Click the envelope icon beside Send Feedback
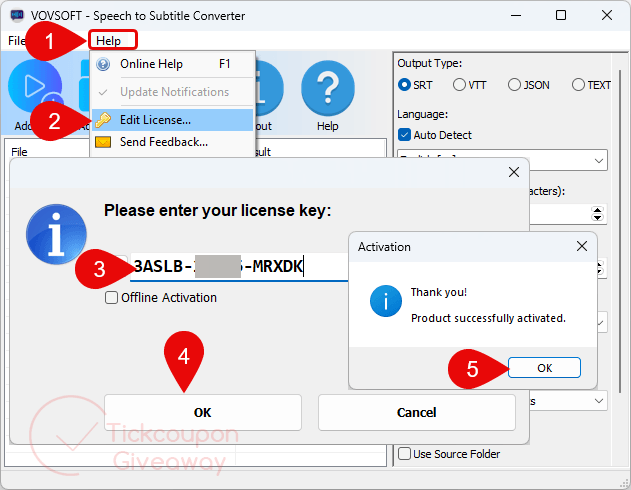Viewport: 631px width, 490px height. (x=103, y=142)
